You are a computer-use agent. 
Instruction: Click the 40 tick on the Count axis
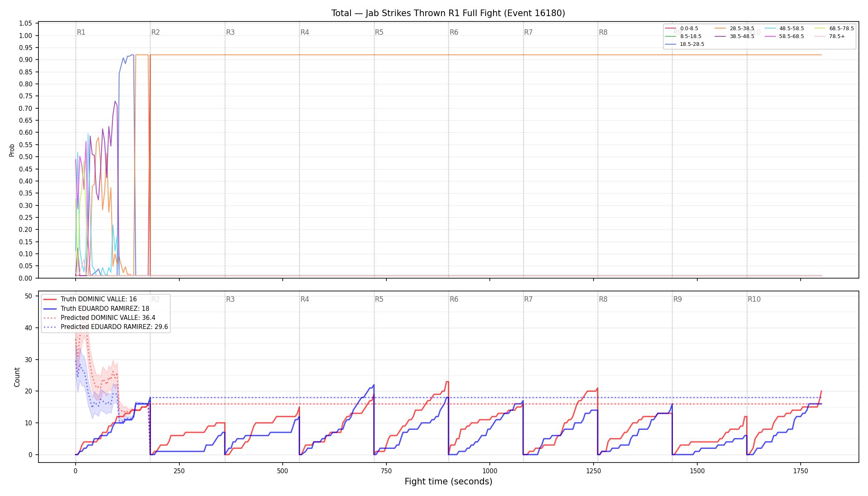tap(29, 328)
